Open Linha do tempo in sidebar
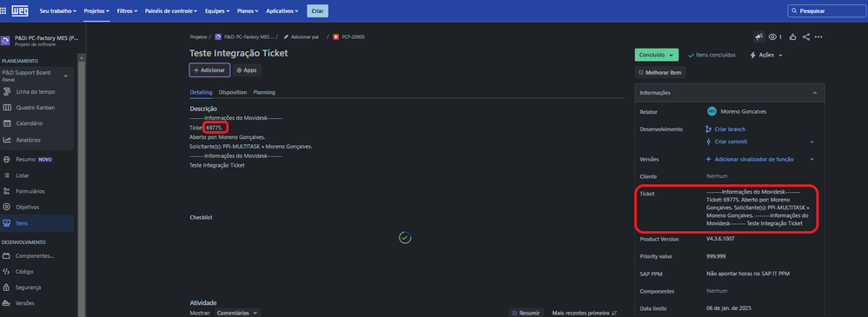 [x=36, y=91]
